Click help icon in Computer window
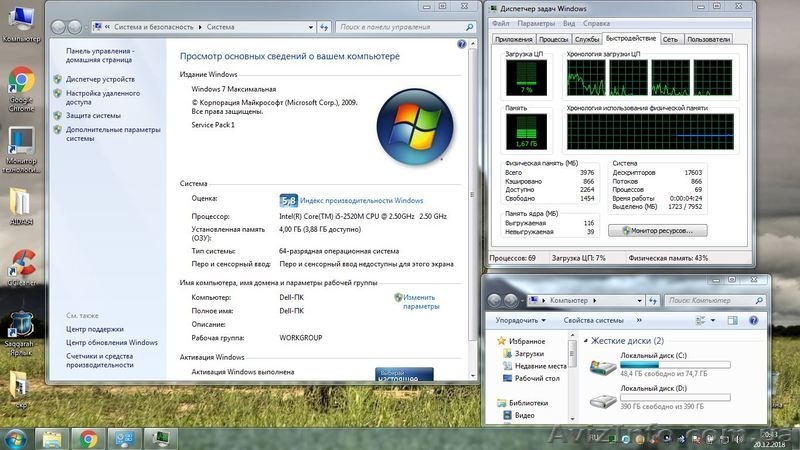 754,320
